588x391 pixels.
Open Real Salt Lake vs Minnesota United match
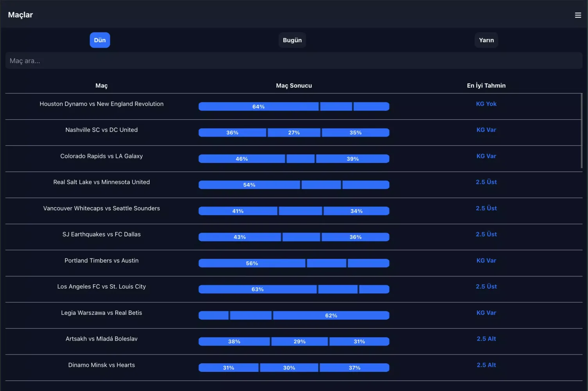[102, 182]
